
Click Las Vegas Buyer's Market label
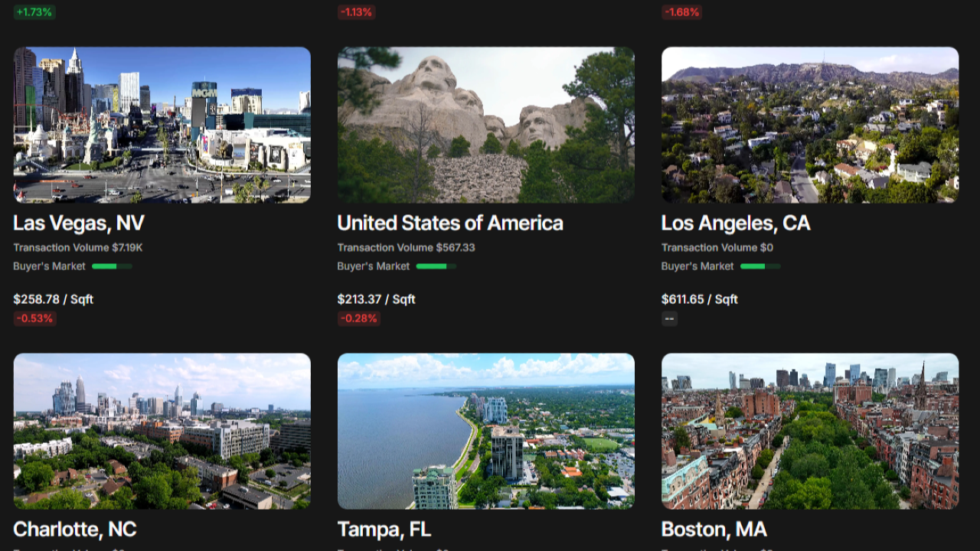(50, 266)
